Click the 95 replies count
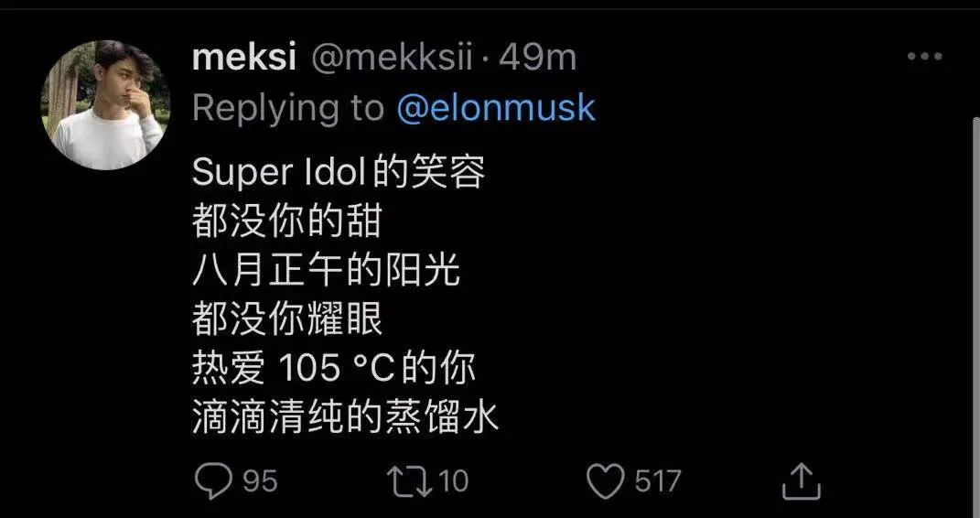980x518 pixels. coord(260,480)
